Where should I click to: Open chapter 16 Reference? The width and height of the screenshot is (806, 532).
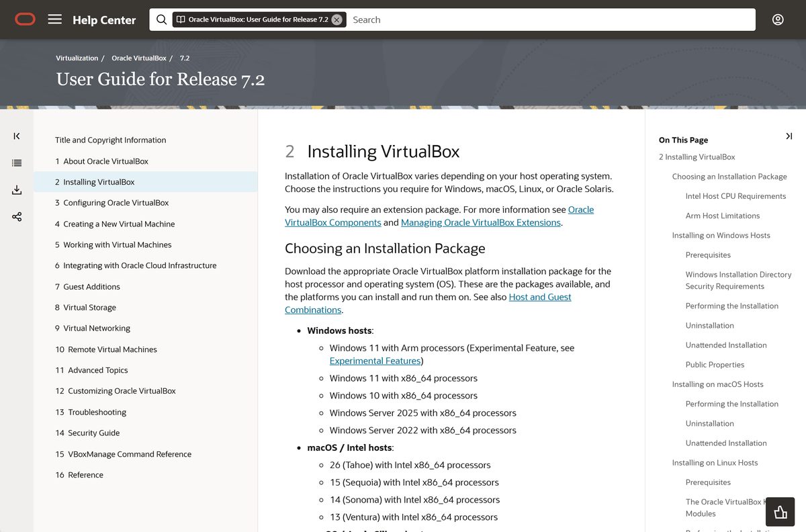point(79,476)
